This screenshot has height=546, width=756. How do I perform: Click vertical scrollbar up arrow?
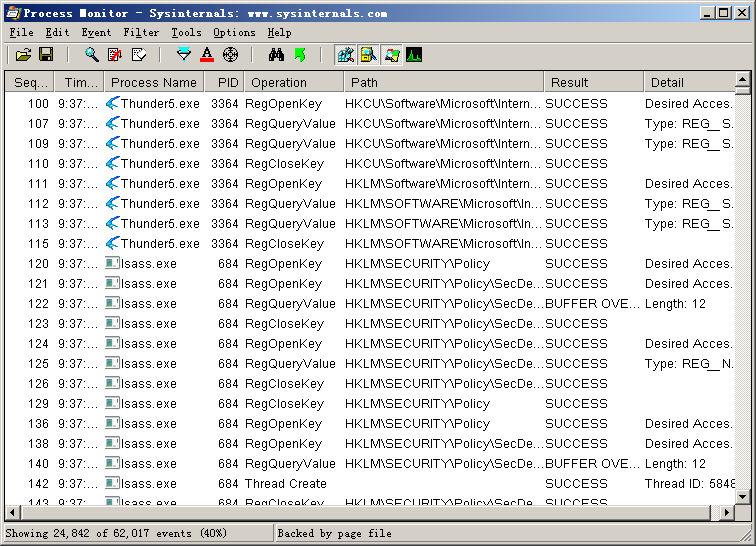742,78
